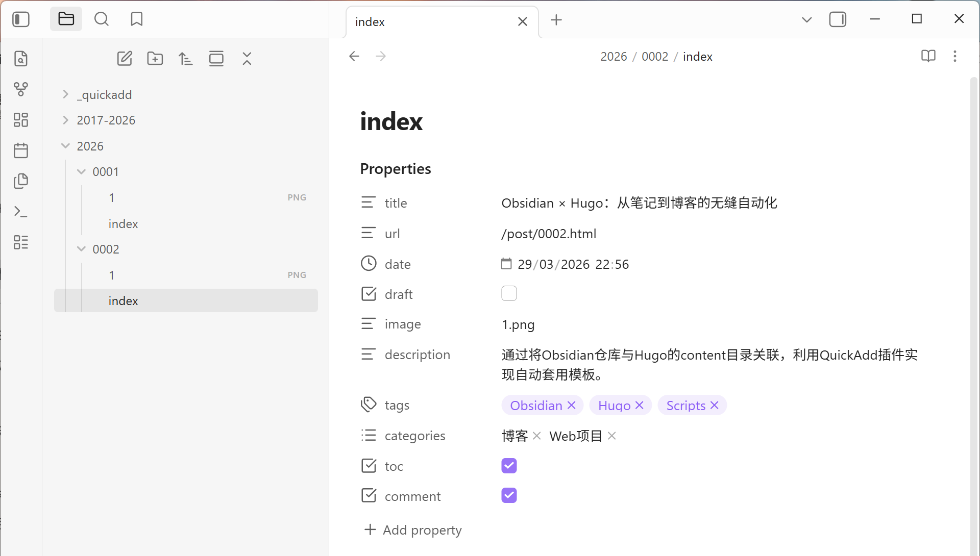This screenshot has height=556, width=980.
Task: Open the sort order options
Action: [186, 59]
